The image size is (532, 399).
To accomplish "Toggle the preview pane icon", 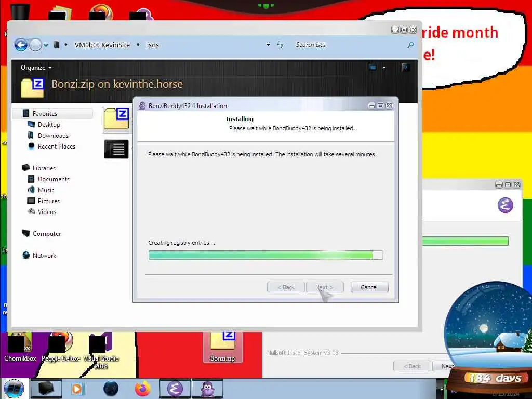I will point(405,67).
